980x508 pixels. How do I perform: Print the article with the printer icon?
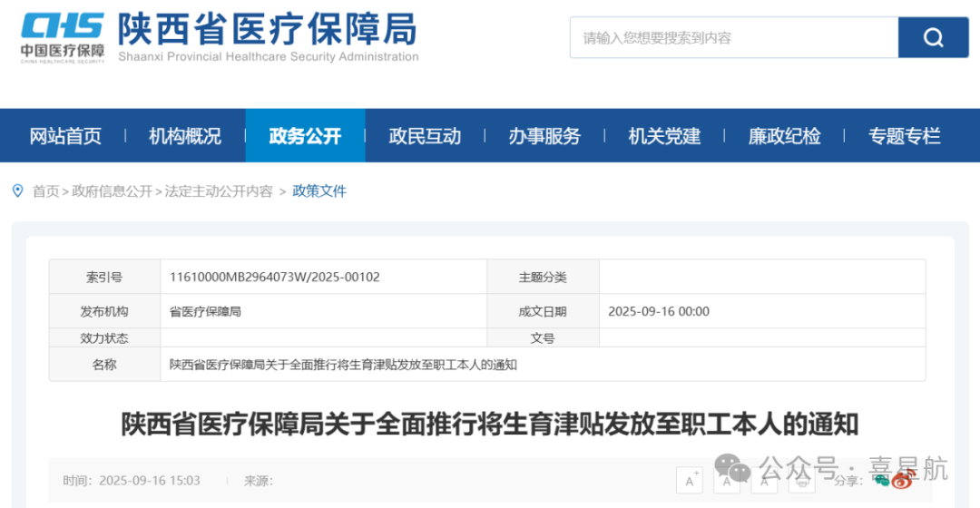(x=802, y=481)
